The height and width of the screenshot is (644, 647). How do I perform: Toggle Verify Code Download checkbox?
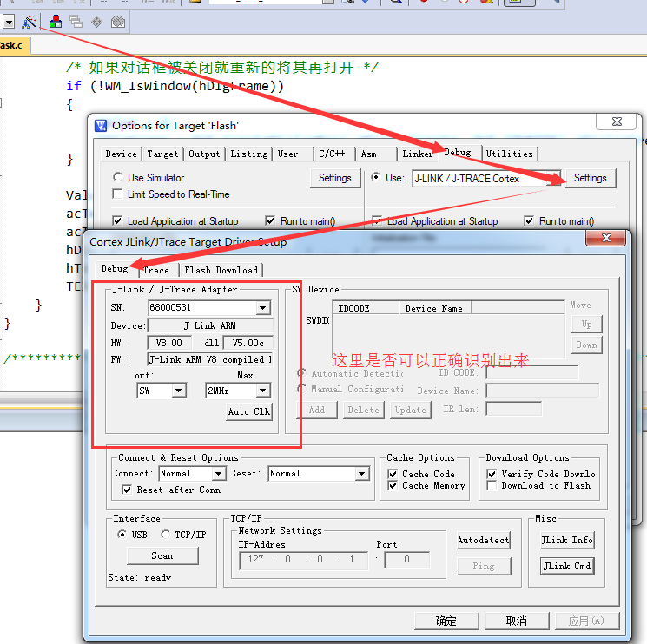[492, 474]
